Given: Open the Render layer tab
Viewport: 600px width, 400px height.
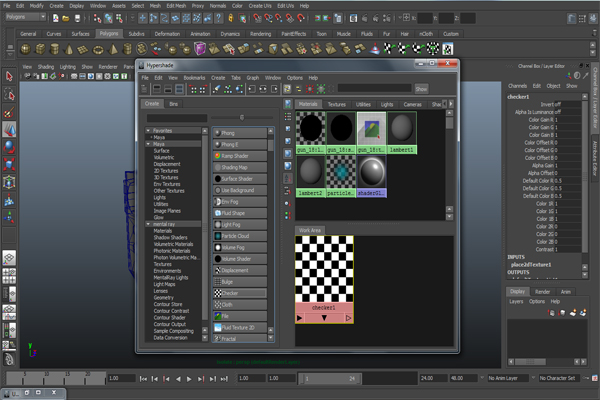Looking at the screenshot, I should click(542, 292).
